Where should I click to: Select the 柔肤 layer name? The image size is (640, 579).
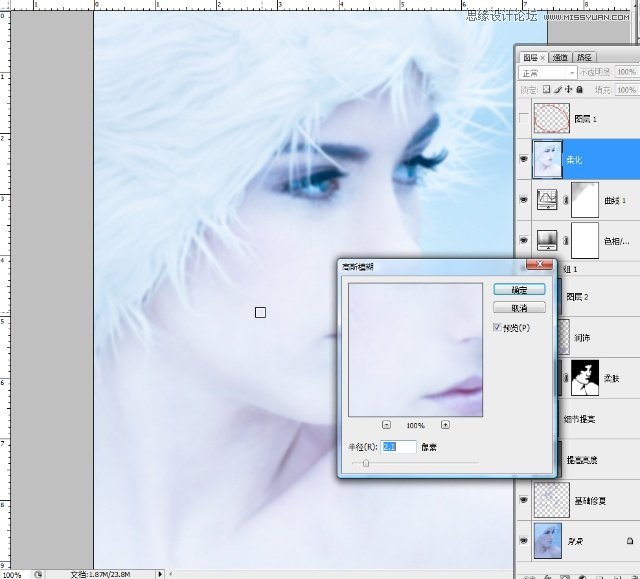(x=611, y=378)
